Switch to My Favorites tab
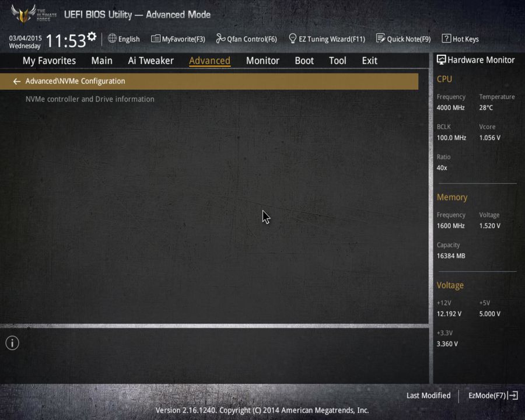This screenshot has height=420, width=525. point(49,61)
